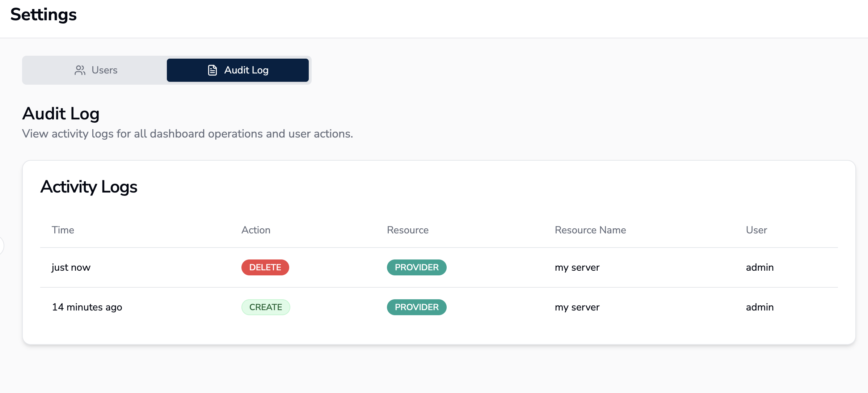The height and width of the screenshot is (393, 868).
Task: Click 'my server' in the DELETE row
Action: (577, 267)
